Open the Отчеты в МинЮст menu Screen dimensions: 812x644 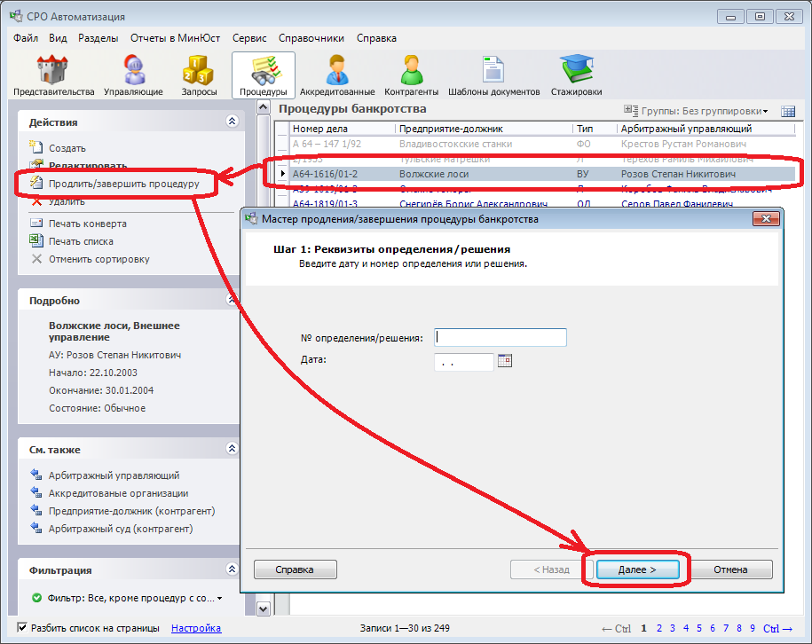(x=174, y=38)
